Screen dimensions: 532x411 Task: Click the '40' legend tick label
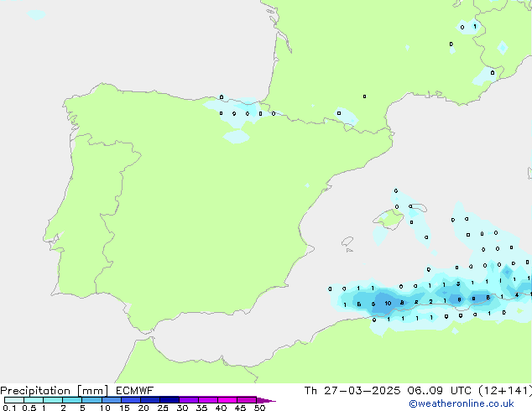click(x=221, y=408)
